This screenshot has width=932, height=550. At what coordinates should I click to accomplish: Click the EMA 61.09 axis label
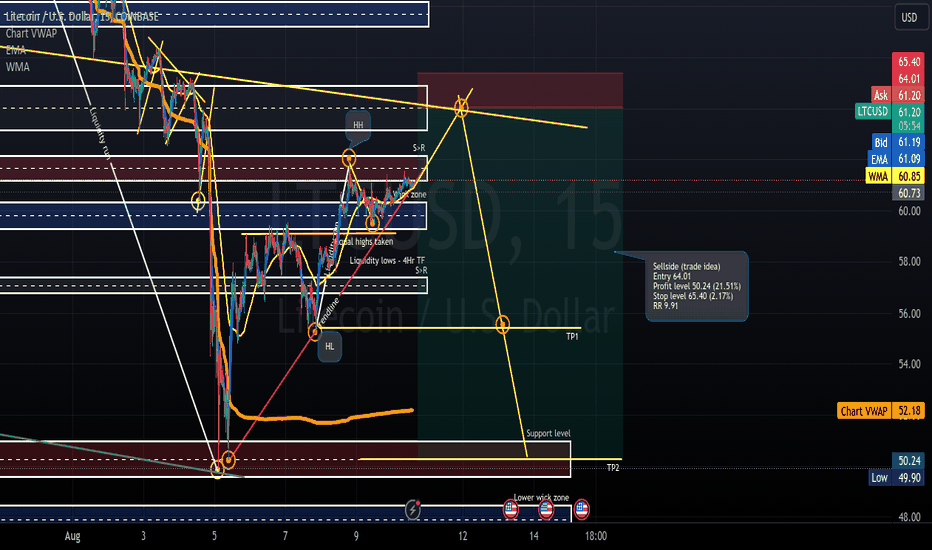[x=896, y=159]
